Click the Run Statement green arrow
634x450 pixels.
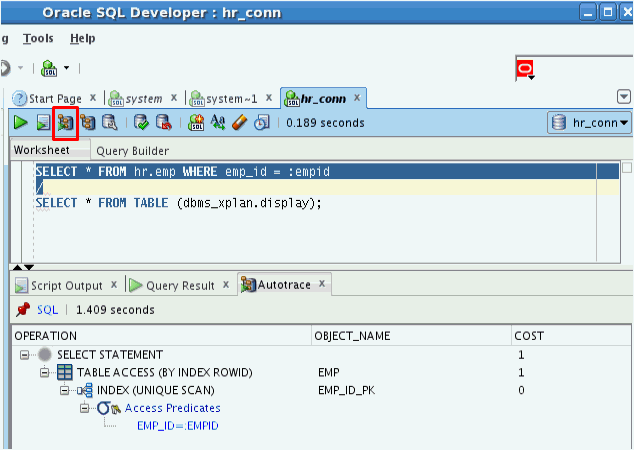20,122
